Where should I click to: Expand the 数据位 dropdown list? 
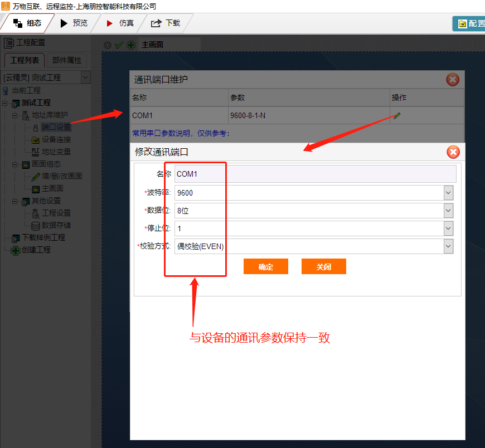tap(448, 211)
